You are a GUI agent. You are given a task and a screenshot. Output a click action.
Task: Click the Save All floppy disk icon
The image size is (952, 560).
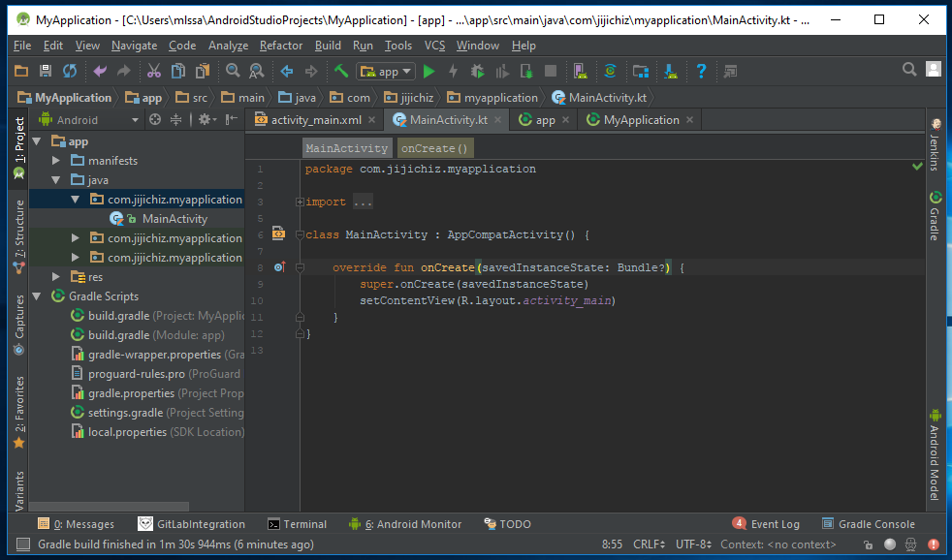click(46, 71)
